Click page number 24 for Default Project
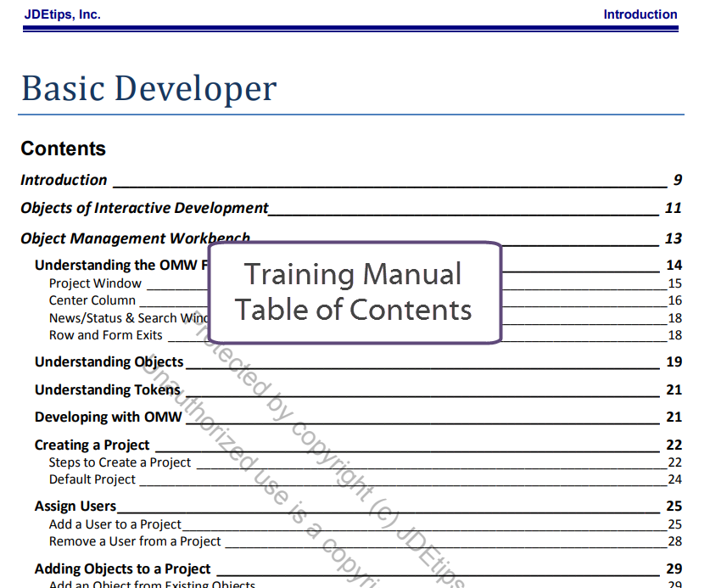This screenshot has width=710, height=588. point(674,479)
